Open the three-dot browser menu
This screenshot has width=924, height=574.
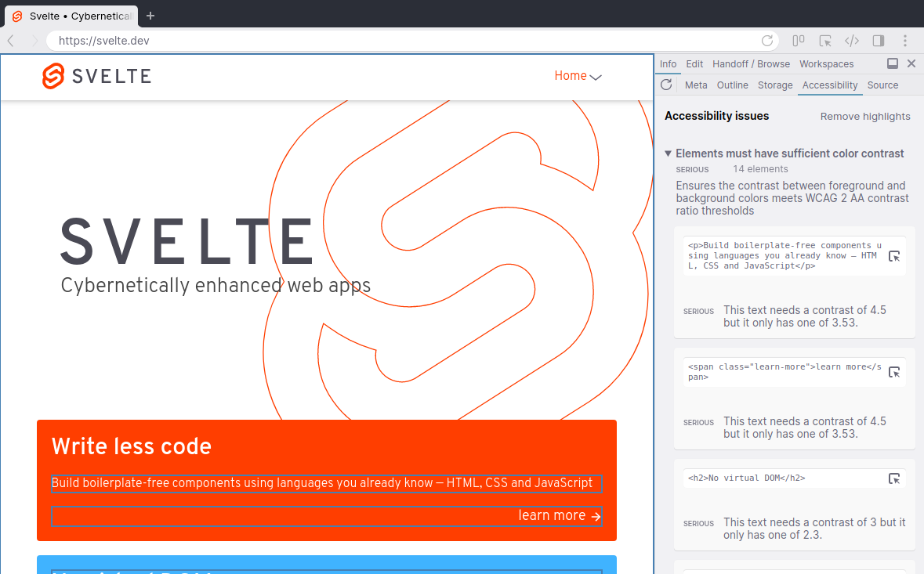click(x=905, y=41)
